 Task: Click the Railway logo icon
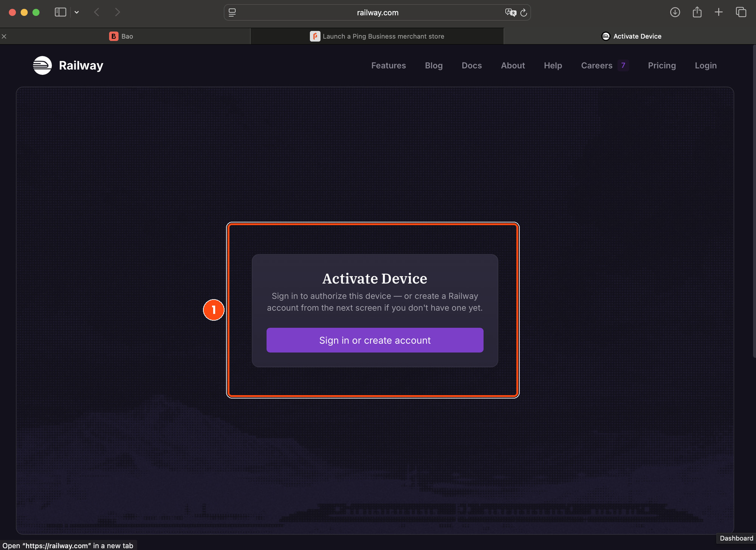[x=42, y=65]
